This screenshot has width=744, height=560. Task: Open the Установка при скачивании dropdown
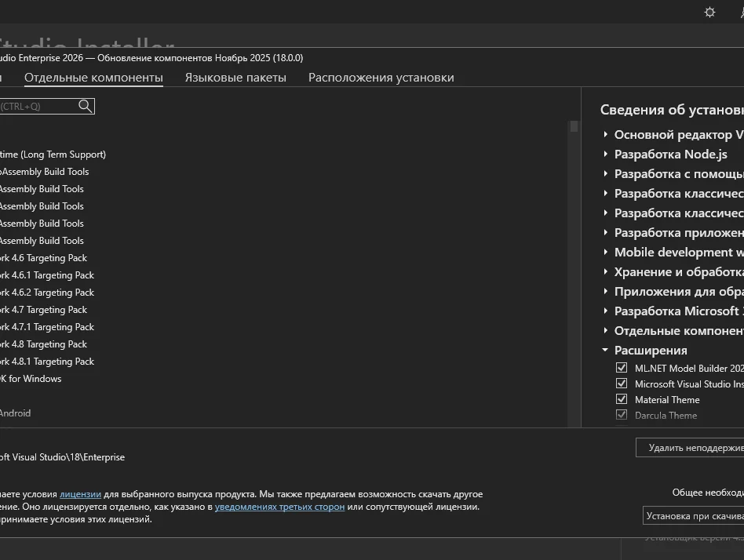tap(692, 516)
